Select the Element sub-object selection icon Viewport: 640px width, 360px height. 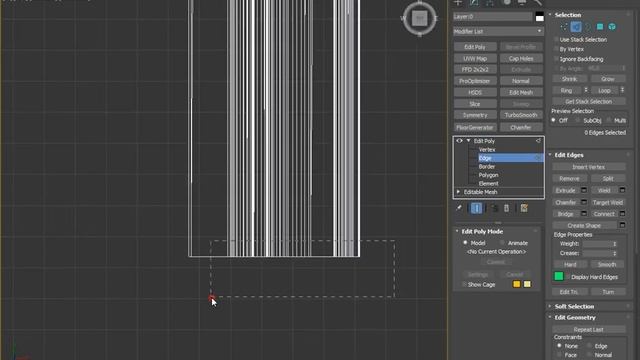pyautogui.click(x=612, y=27)
